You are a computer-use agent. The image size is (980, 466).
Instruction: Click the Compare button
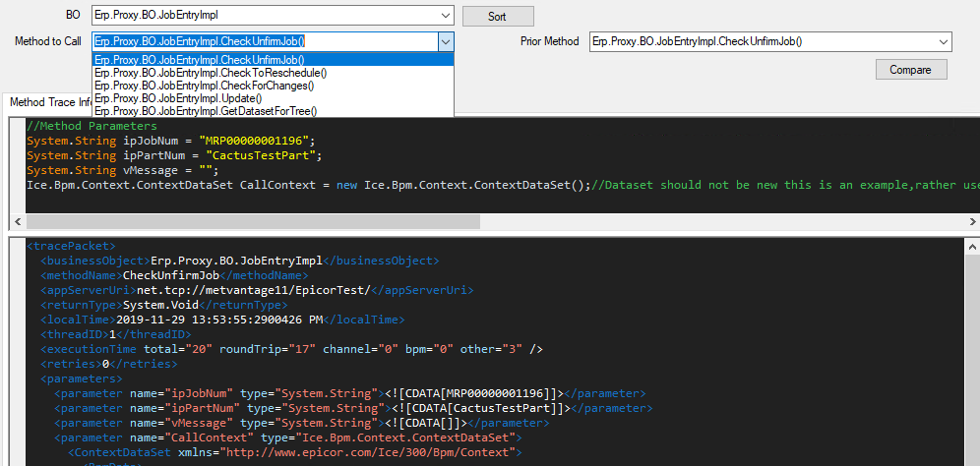pyautogui.click(x=910, y=70)
